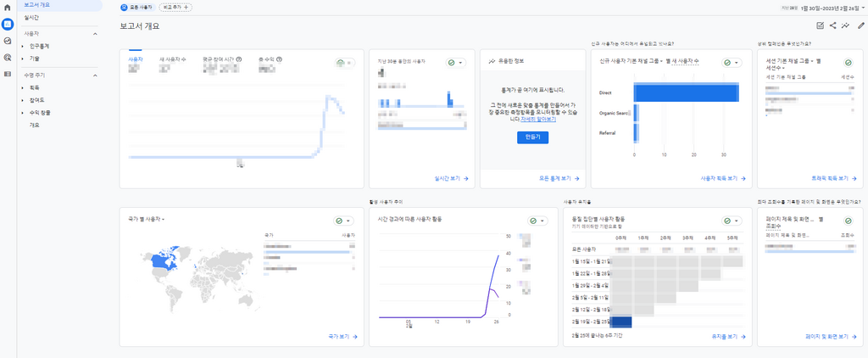Click the share report icon
Viewport: 868px width, 358px height.
(833, 25)
